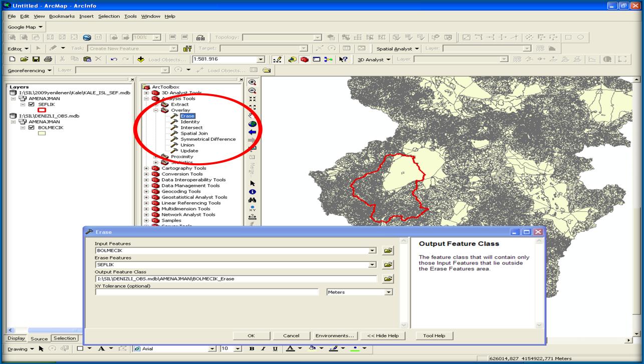Expand Cartography Tools toolbox
Viewport: 644px width, 364px height.
click(x=147, y=168)
